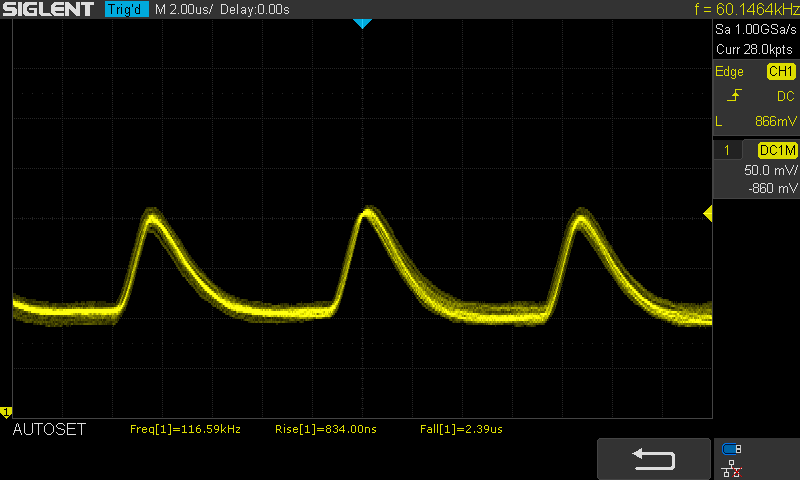Select the Delay:0.00s readout
This screenshot has height=480, width=800.
(255, 9)
